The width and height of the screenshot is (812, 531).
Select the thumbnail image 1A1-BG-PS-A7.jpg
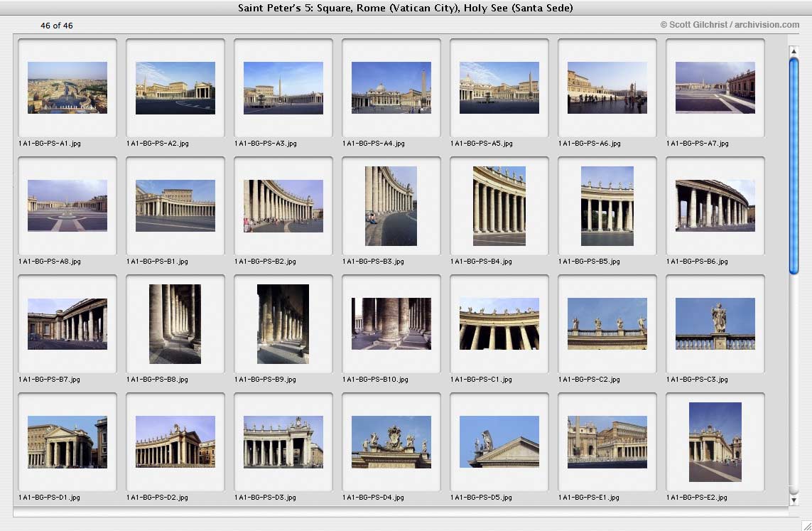click(x=715, y=87)
